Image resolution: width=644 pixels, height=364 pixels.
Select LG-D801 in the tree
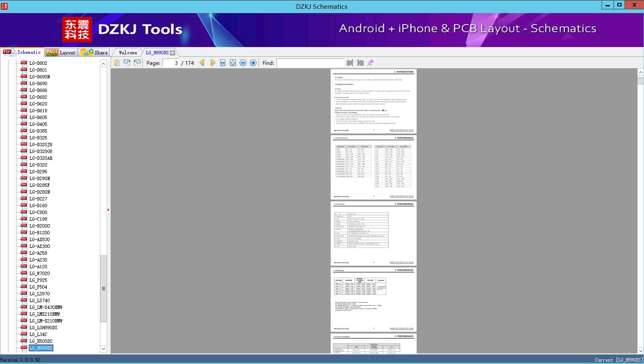point(38,70)
